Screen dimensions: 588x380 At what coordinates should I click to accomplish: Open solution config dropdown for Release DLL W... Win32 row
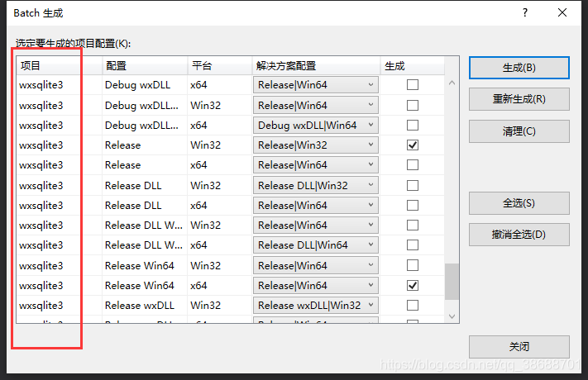pos(316,226)
